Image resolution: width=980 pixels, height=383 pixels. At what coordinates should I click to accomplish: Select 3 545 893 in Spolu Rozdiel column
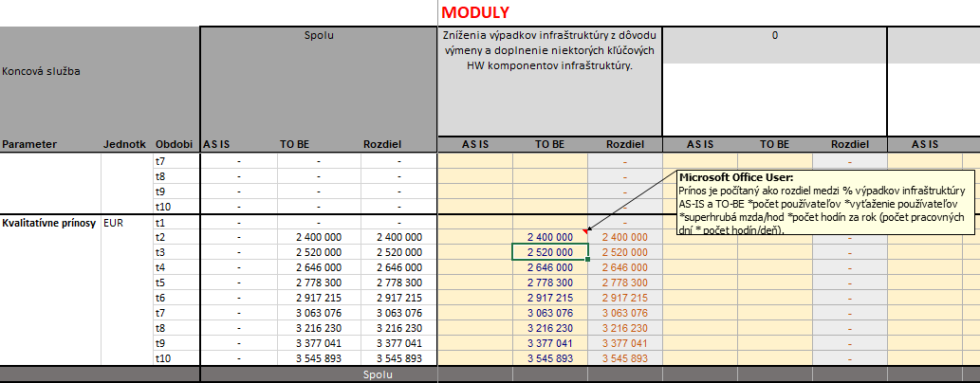pos(399,358)
